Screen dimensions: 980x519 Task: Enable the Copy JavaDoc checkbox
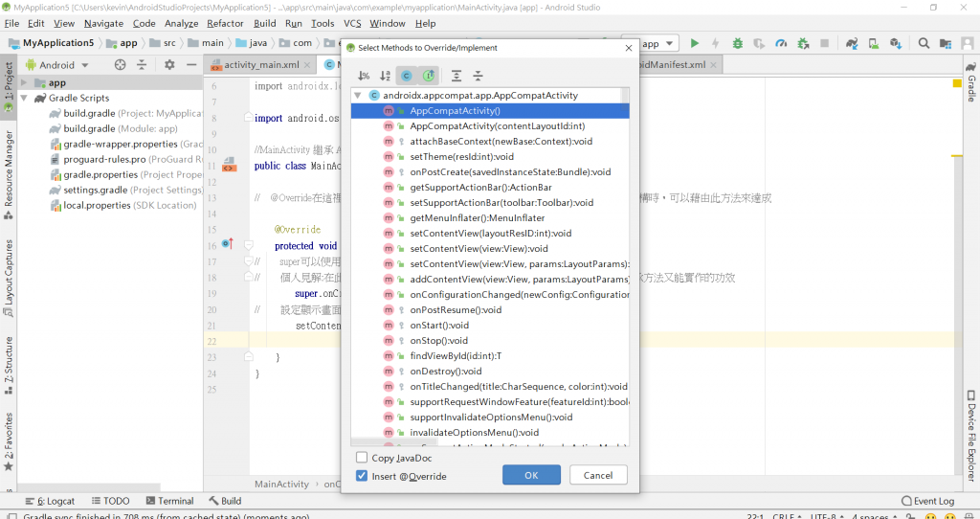pyautogui.click(x=361, y=458)
